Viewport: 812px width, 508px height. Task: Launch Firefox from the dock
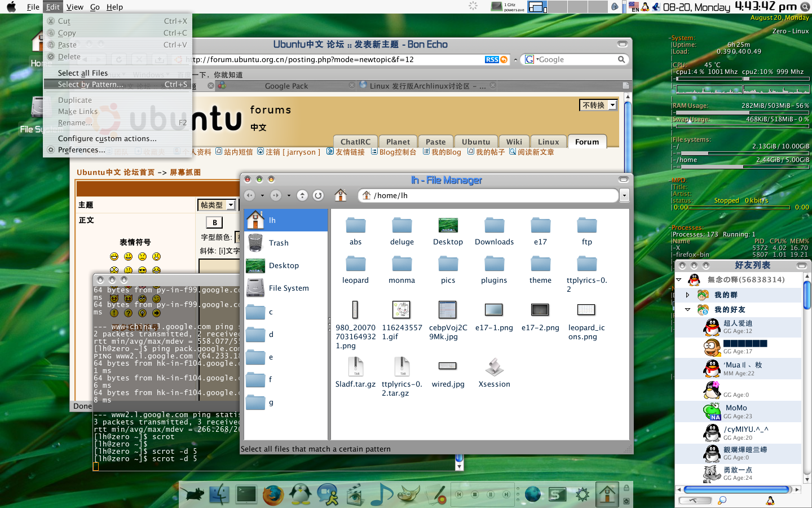[273, 494]
